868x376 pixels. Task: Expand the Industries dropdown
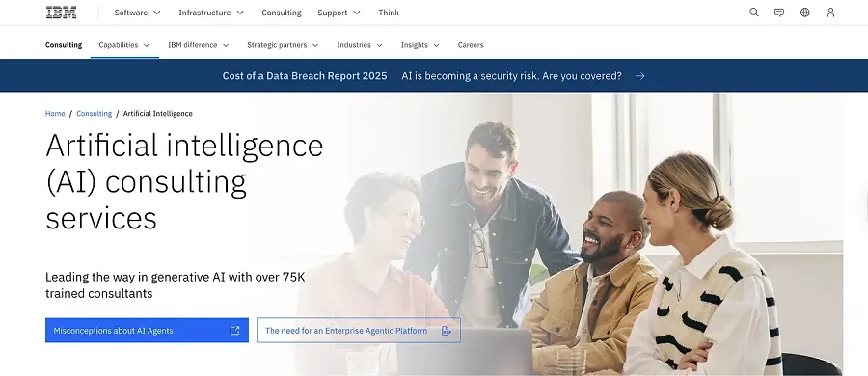point(360,45)
